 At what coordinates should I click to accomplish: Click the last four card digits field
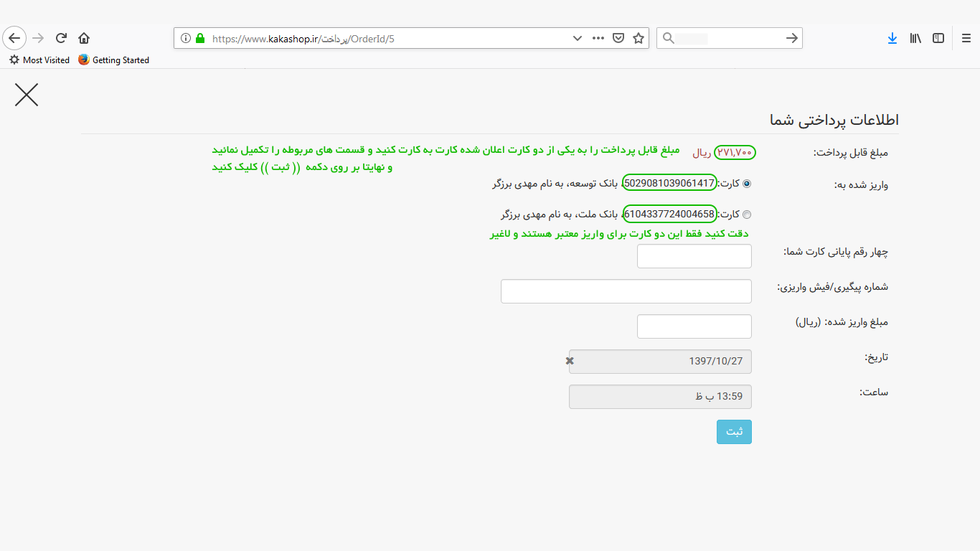694,256
